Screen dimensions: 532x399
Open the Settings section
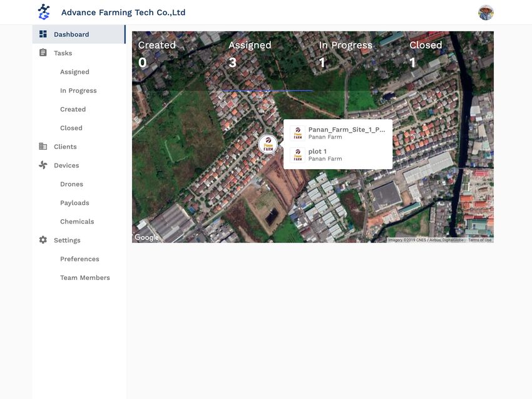click(x=79, y=240)
